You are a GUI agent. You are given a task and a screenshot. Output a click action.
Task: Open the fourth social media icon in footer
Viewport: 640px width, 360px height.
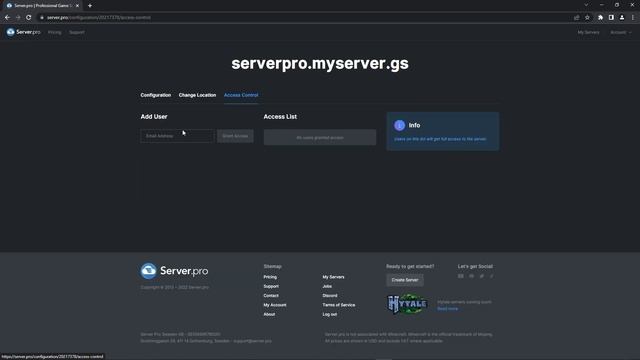(491, 276)
